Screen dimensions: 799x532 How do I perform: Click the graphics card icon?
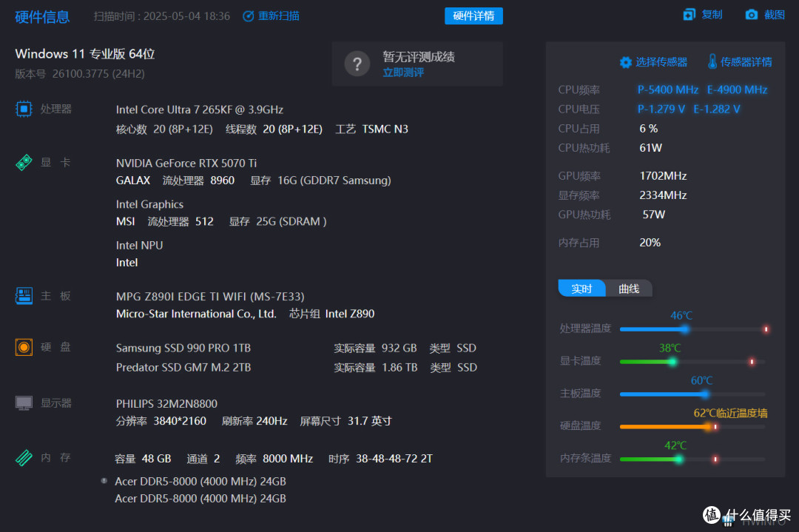point(24,163)
